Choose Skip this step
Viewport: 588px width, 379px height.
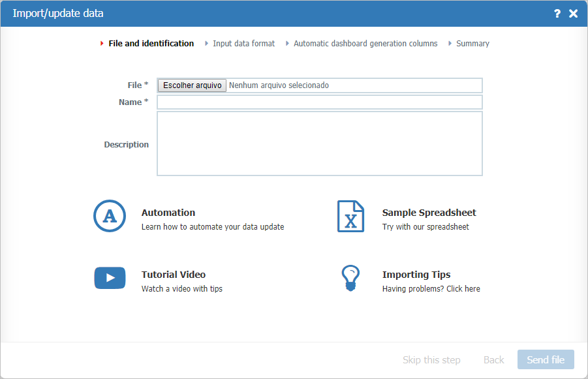[431, 360]
